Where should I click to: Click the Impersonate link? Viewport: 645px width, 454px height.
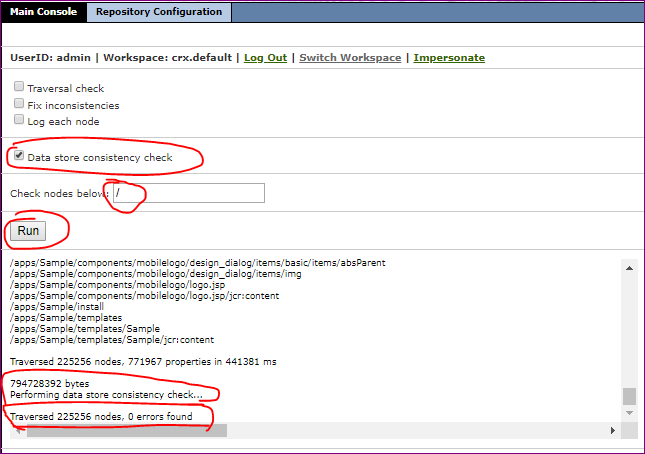[x=449, y=58]
